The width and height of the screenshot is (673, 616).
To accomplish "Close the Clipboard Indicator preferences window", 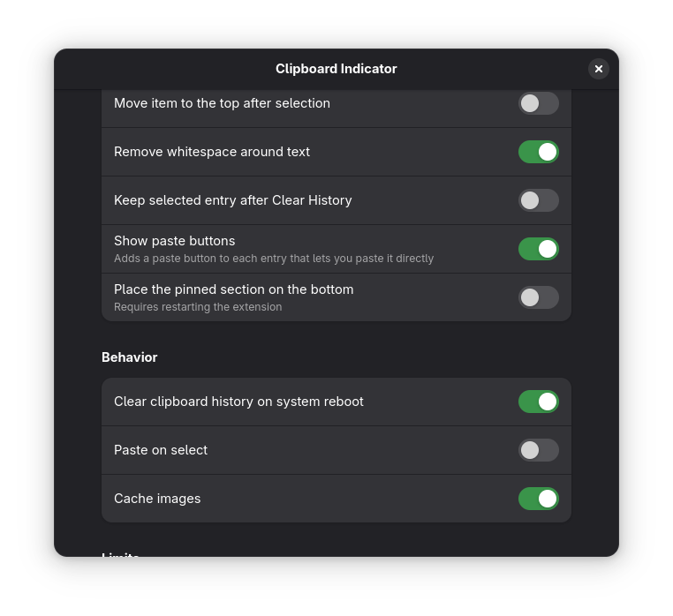I will [x=599, y=69].
